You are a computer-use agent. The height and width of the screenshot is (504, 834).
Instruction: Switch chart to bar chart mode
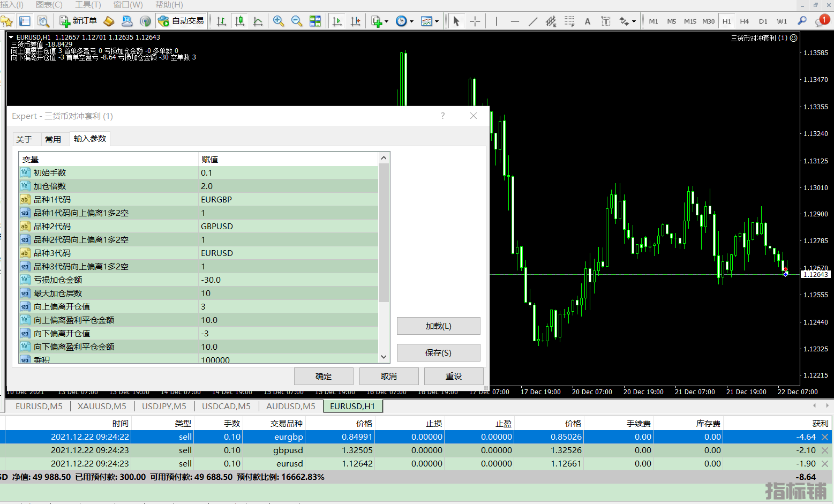(221, 21)
